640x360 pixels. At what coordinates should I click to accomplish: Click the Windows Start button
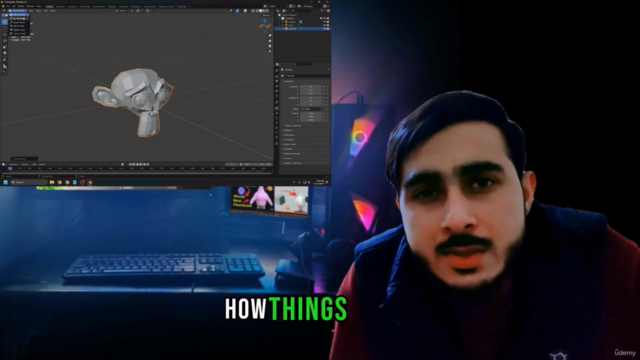(x=6, y=182)
